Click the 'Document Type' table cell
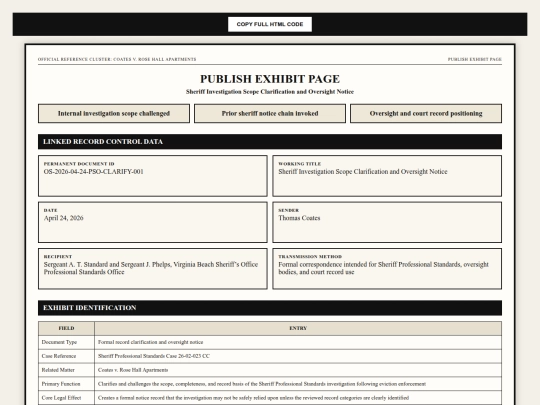 pos(66,342)
